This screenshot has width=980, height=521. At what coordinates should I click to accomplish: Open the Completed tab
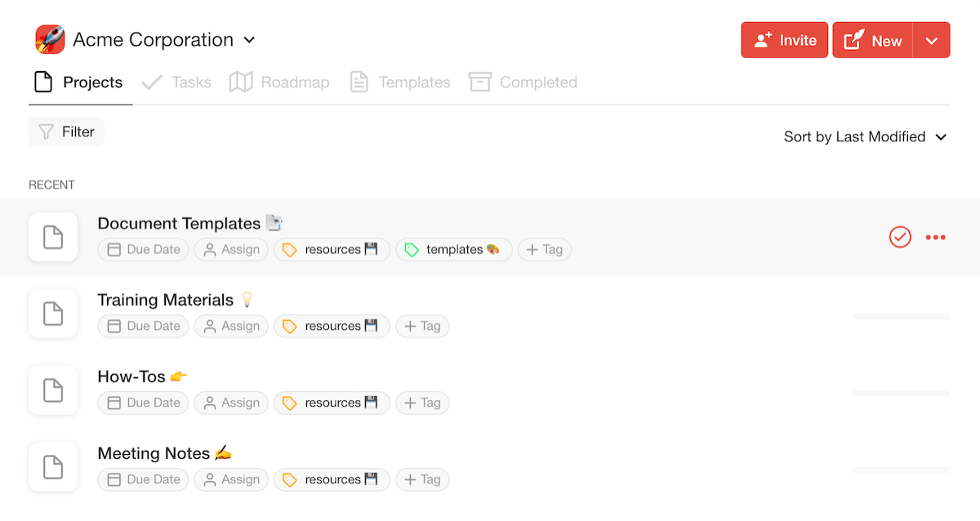coord(523,82)
